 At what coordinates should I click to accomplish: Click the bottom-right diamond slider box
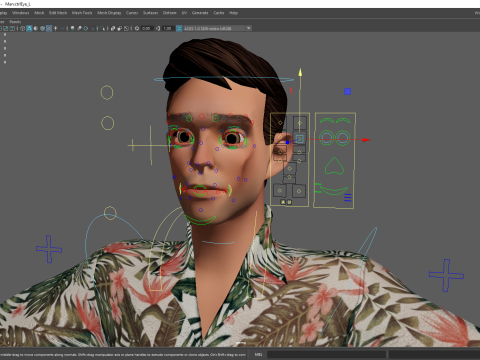(299, 191)
